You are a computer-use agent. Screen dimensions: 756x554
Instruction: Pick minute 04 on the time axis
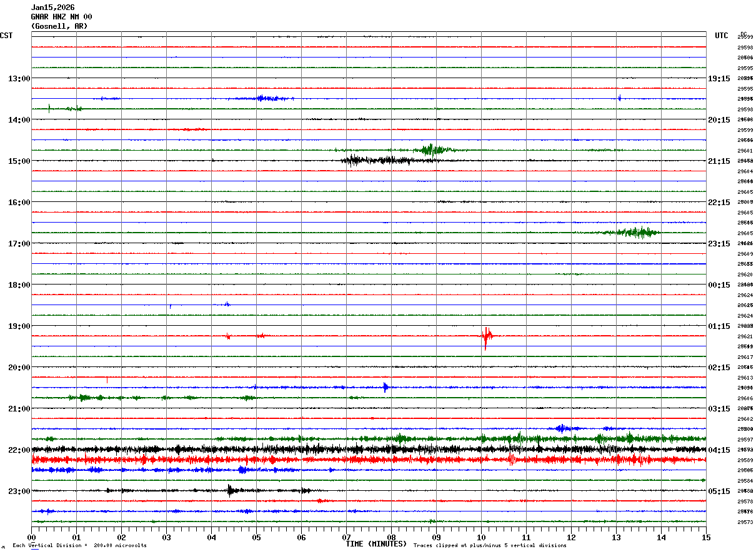[211, 537]
